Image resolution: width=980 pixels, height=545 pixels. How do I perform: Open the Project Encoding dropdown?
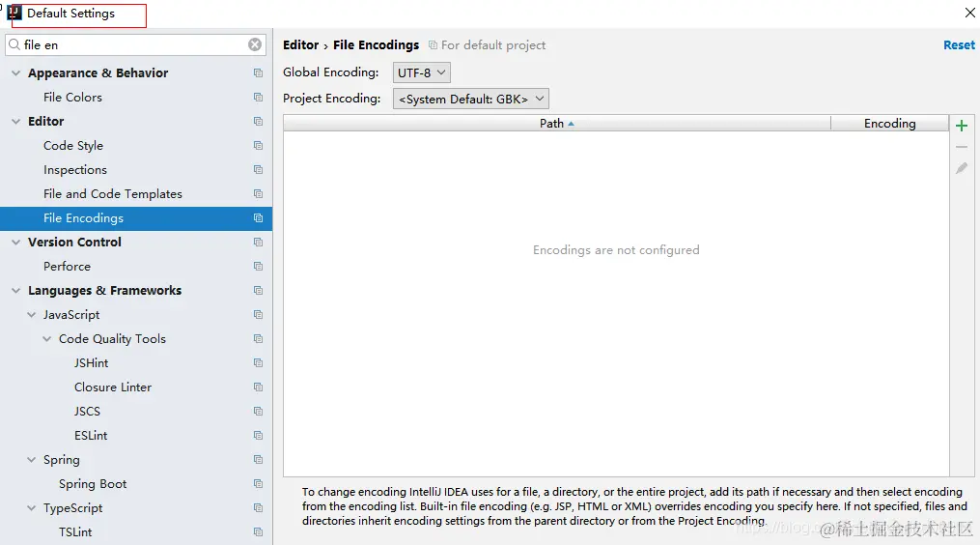coord(470,99)
